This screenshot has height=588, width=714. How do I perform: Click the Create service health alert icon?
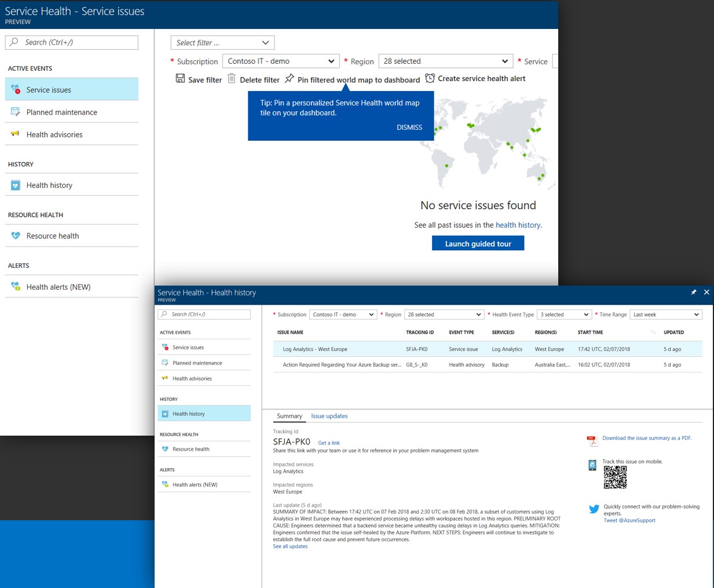click(430, 78)
